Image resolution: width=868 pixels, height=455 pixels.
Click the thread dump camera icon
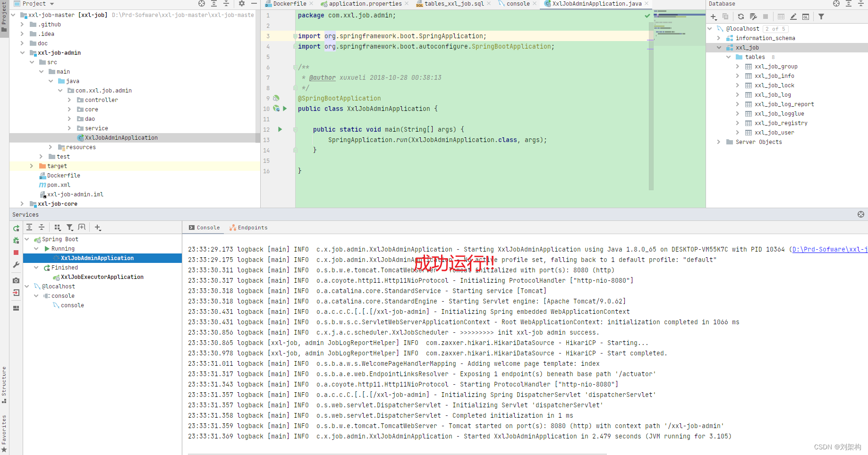click(x=16, y=280)
